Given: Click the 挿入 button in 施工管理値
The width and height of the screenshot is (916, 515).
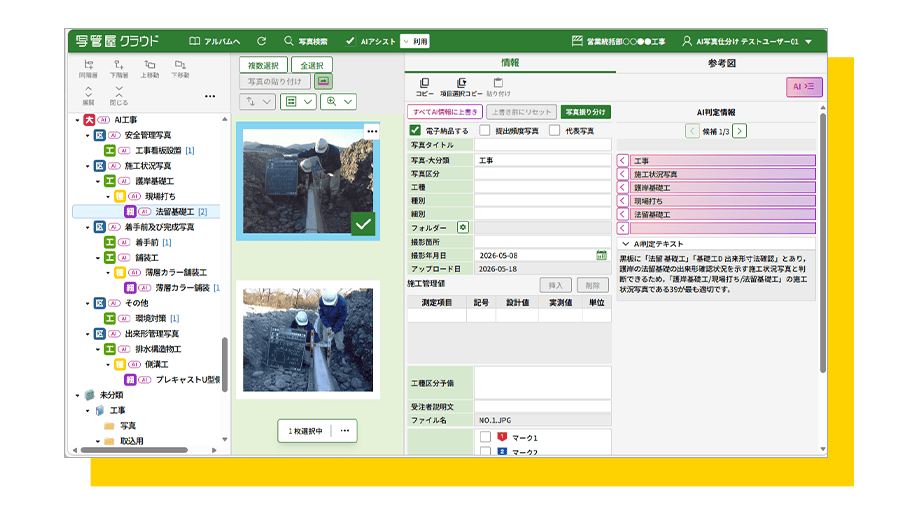Looking at the screenshot, I should pos(555,285).
